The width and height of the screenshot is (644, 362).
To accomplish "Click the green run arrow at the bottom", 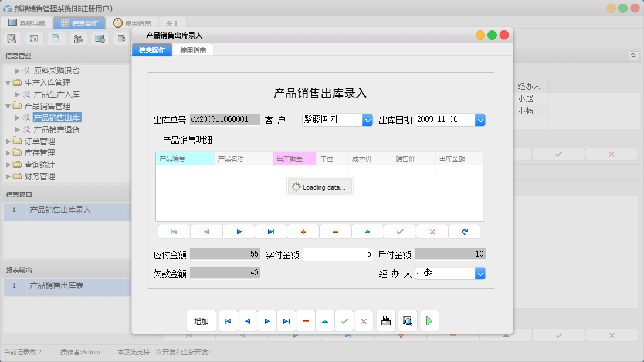I will [x=429, y=320].
